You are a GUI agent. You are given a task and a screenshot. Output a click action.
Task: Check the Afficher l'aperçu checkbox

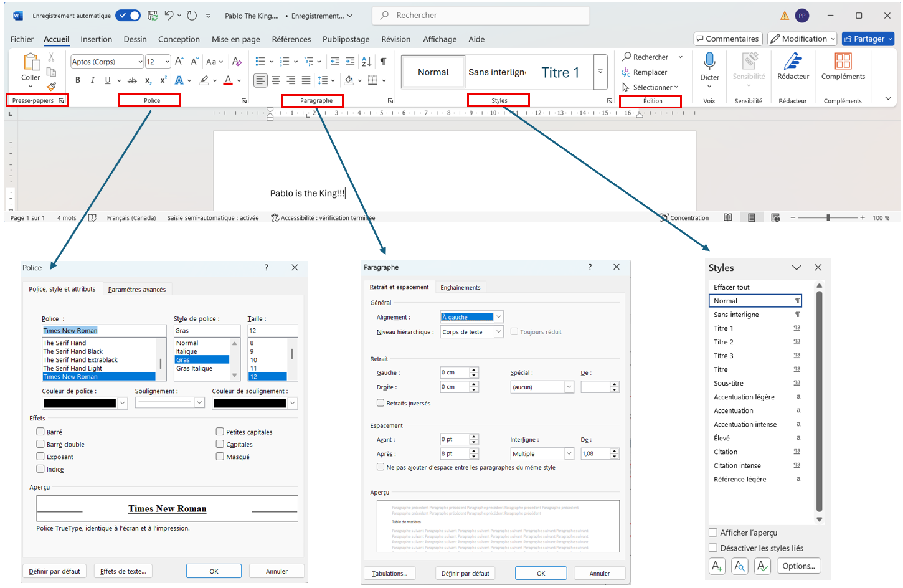tap(713, 533)
